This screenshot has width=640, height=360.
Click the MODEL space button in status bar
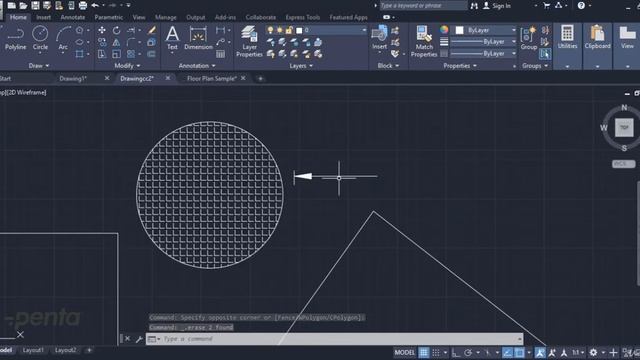(x=404, y=353)
